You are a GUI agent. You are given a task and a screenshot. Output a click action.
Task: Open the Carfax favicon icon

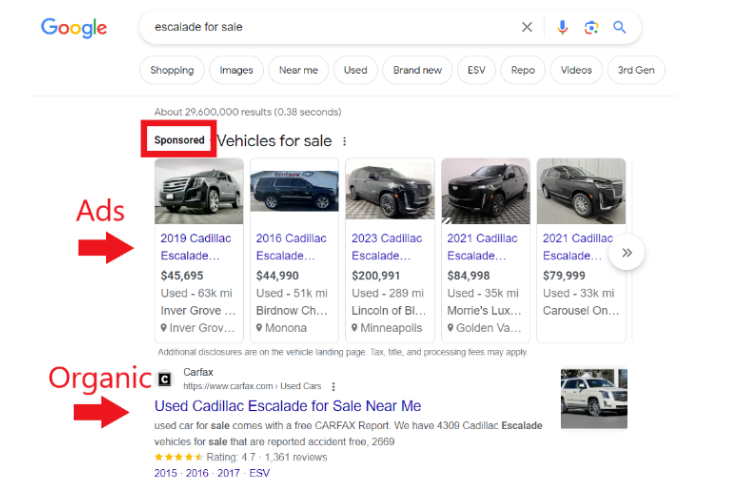click(x=165, y=379)
